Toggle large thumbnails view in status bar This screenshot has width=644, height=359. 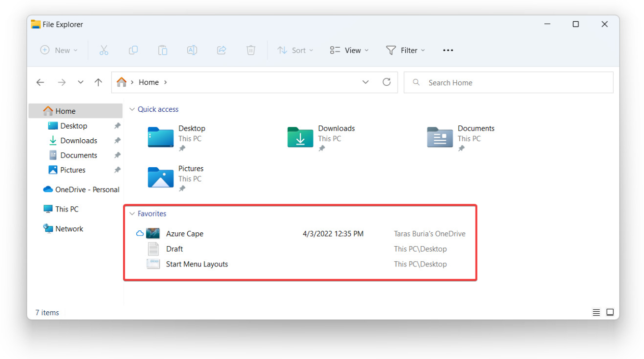click(x=610, y=312)
